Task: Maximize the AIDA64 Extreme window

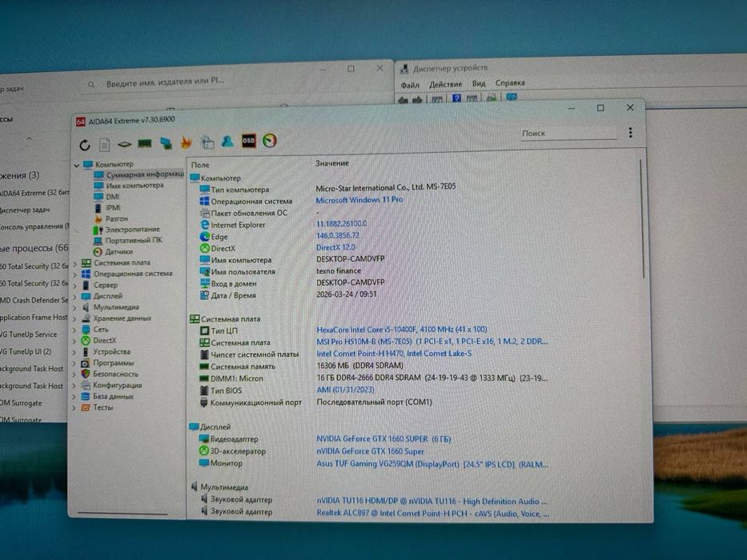Action: (600, 108)
